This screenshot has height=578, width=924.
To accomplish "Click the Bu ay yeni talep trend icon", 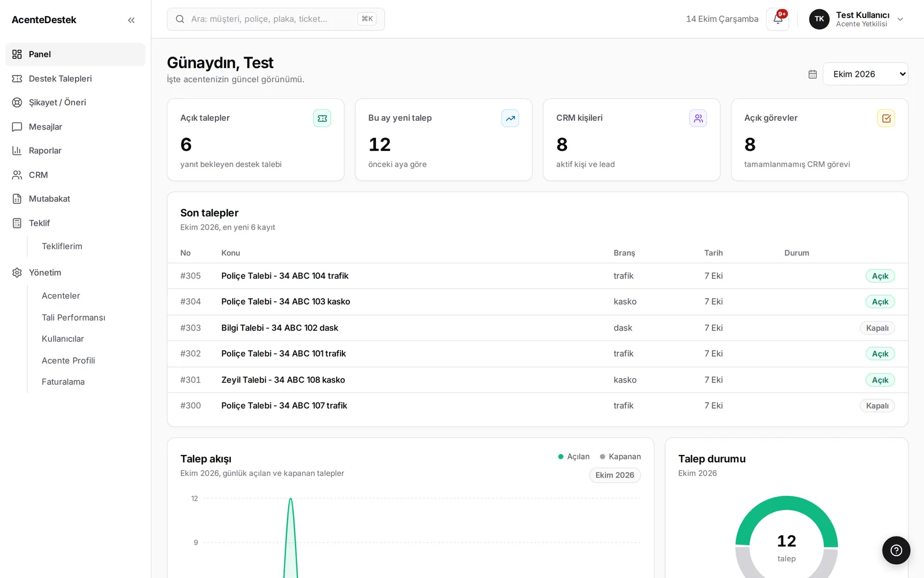I will point(510,118).
